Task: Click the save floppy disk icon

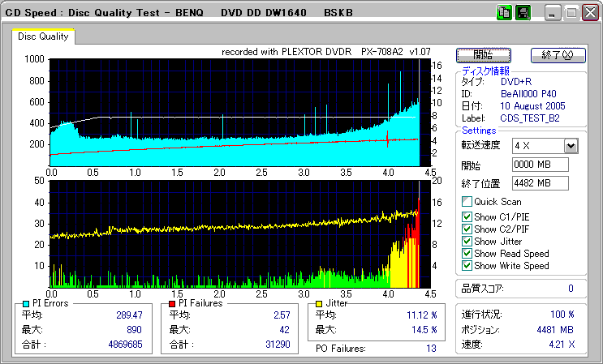Action: pos(523,13)
